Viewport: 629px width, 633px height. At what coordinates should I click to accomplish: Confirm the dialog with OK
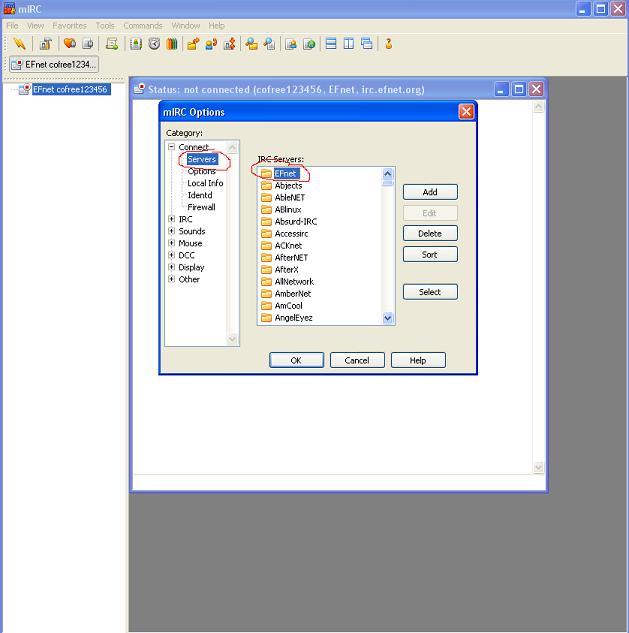296,360
